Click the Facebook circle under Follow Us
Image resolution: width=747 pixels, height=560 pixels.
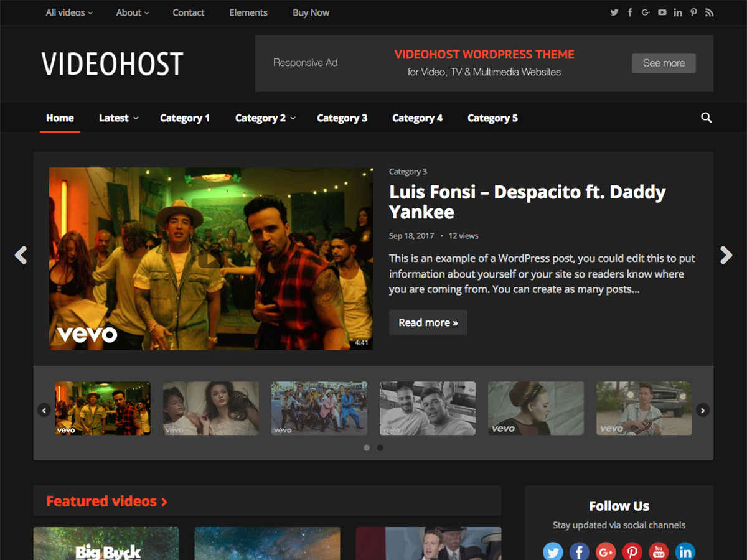tap(579, 551)
